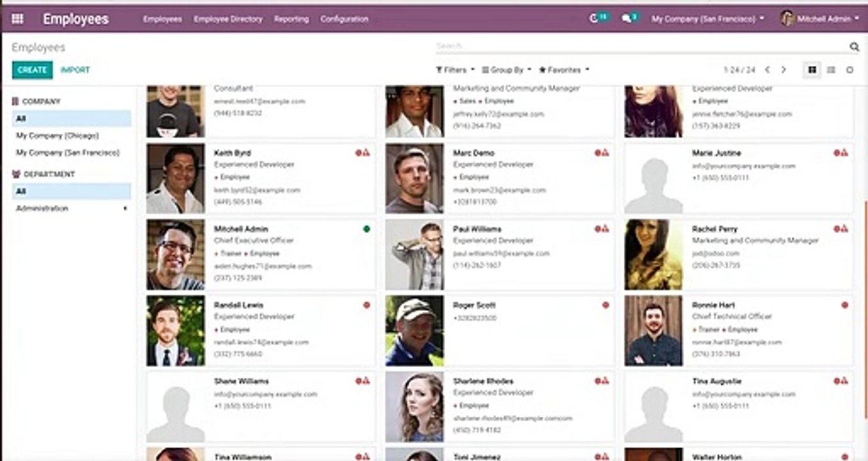Expand the Administration department arrow
868x461 pixels.
125,209
